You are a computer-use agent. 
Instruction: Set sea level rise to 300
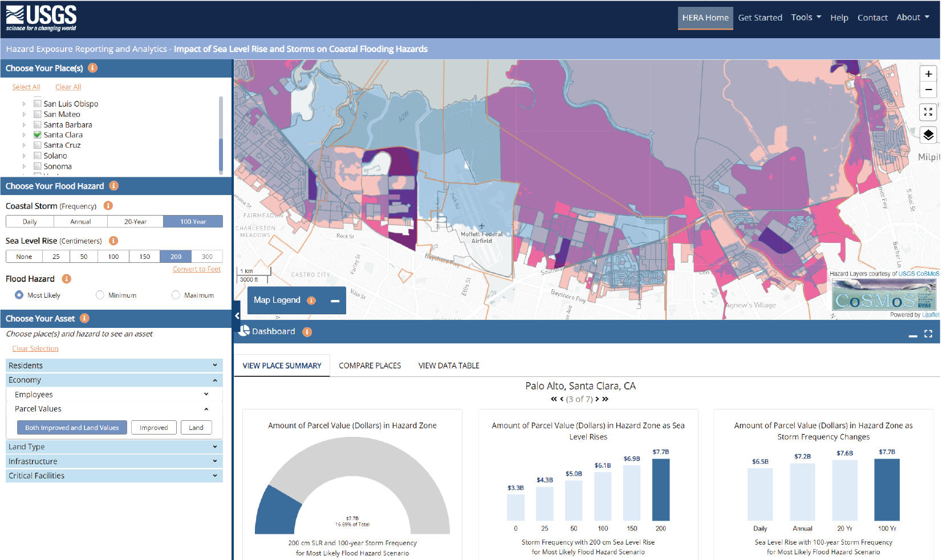(x=206, y=257)
